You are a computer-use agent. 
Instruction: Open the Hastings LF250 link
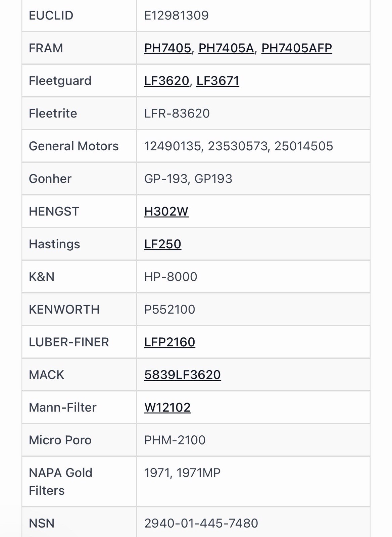[163, 244]
